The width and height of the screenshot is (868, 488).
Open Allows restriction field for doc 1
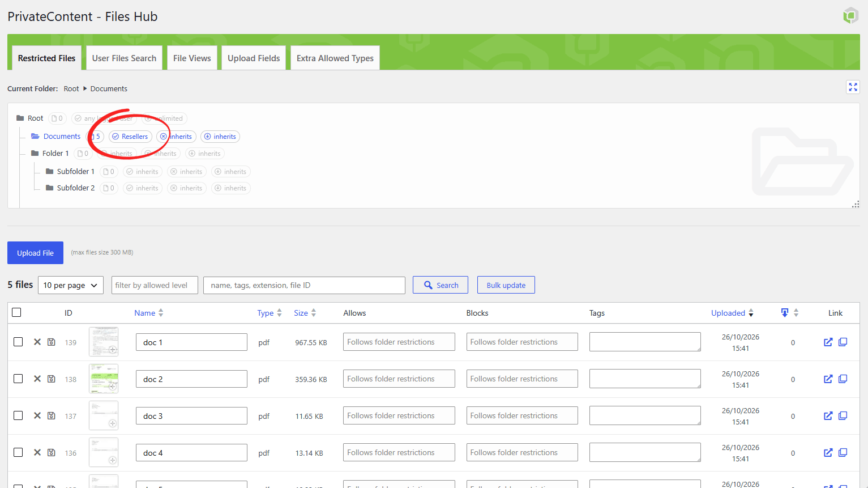coord(399,342)
